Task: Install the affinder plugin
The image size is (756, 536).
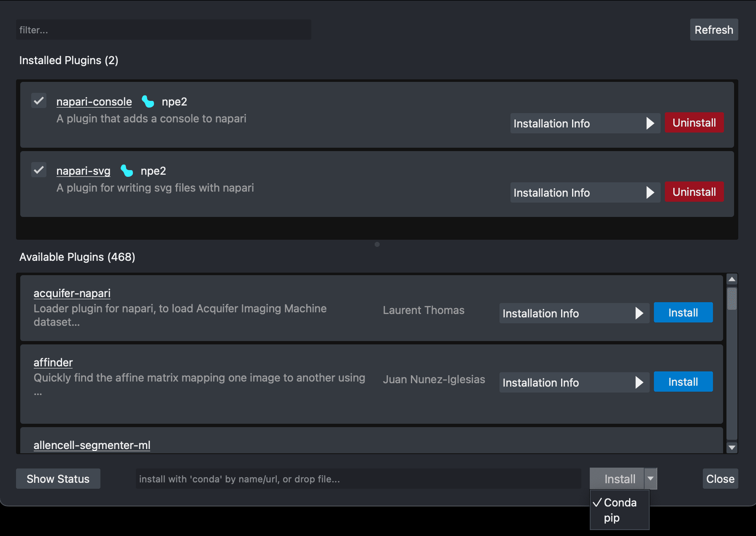Action: pyautogui.click(x=683, y=382)
